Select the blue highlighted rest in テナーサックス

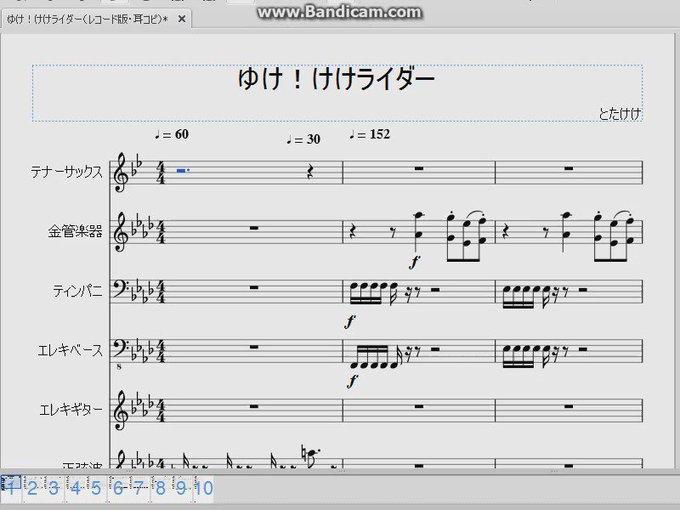(x=183, y=170)
